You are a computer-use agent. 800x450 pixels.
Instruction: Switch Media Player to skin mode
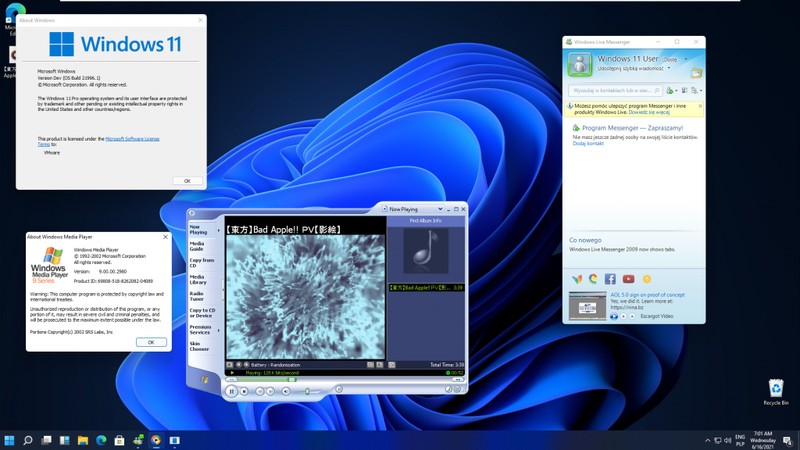[x=457, y=389]
